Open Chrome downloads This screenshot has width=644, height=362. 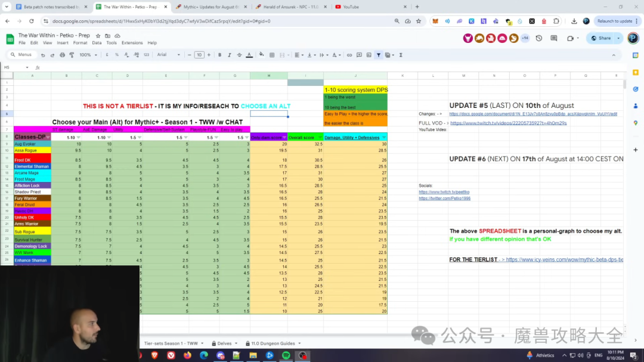coord(574,21)
